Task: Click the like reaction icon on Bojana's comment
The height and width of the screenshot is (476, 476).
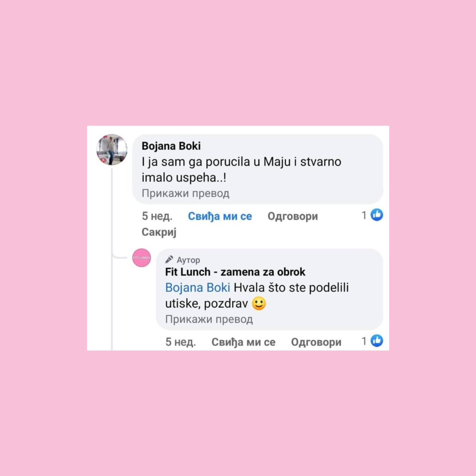Action: [377, 215]
